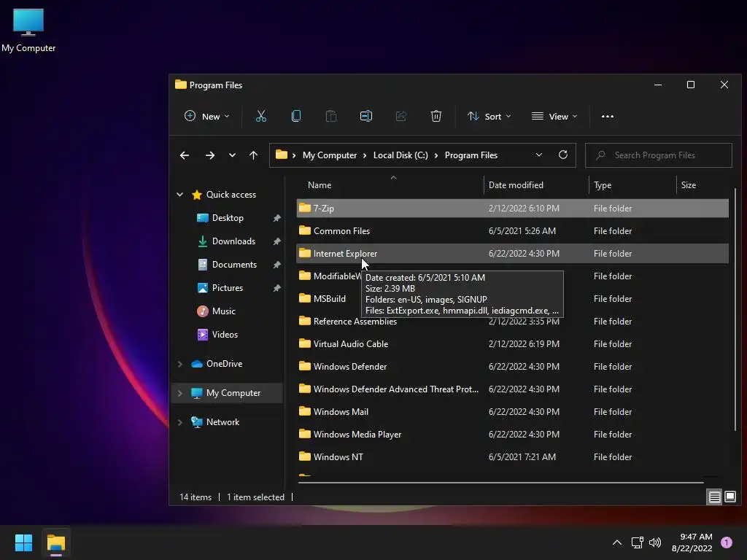This screenshot has width=747, height=560.
Task: Click My Computer in breadcrumb path
Action: click(330, 155)
